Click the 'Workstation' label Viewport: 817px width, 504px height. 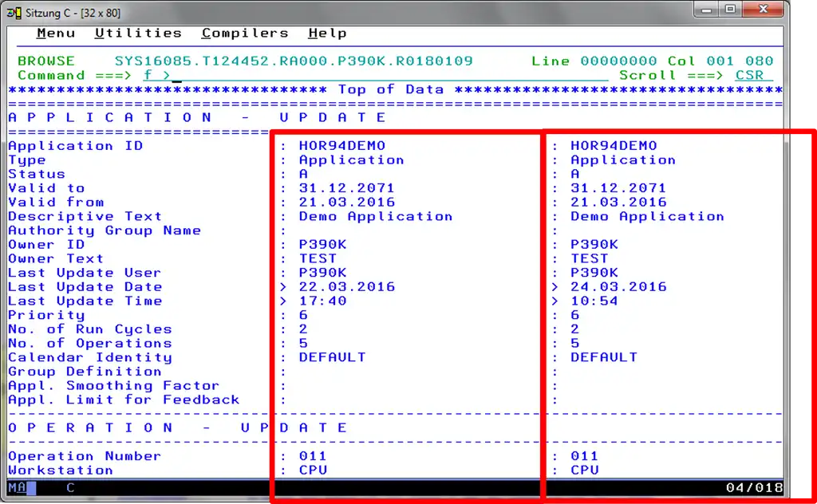tap(61, 471)
